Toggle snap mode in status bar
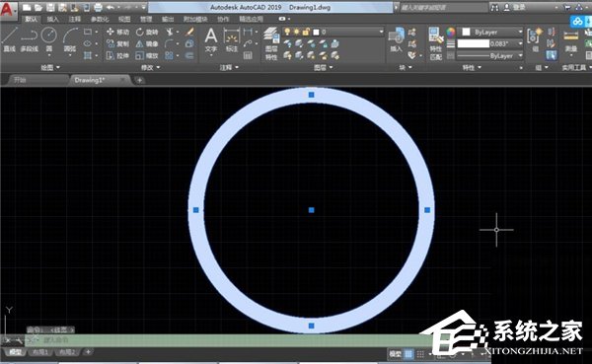This screenshot has width=592, height=364. [420, 354]
